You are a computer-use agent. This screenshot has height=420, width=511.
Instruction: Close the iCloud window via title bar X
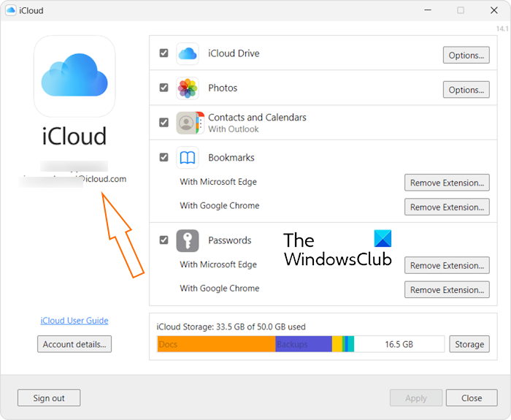coord(493,10)
